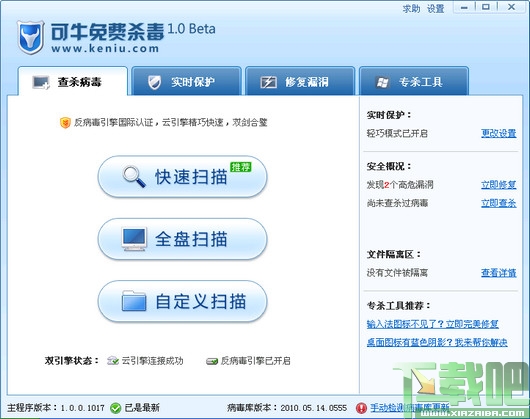
Task: Click 立即查杀 link
Action: pos(499,203)
